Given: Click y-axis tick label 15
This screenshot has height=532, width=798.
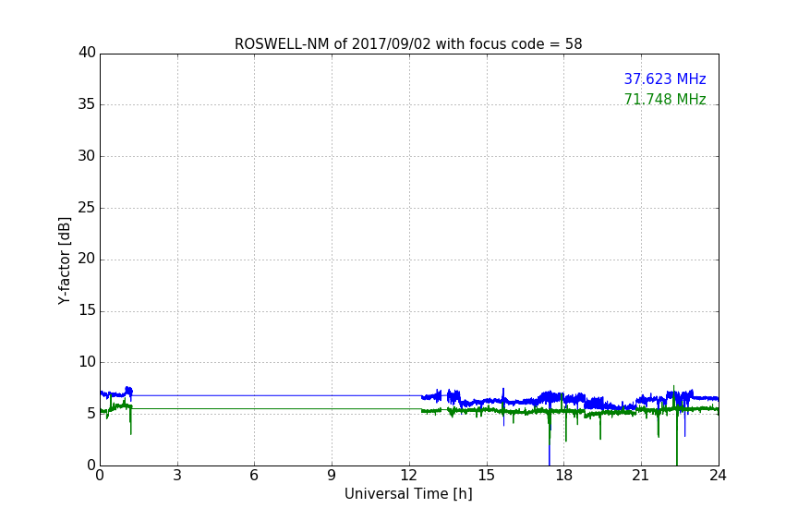Looking at the screenshot, I should click(x=87, y=310).
